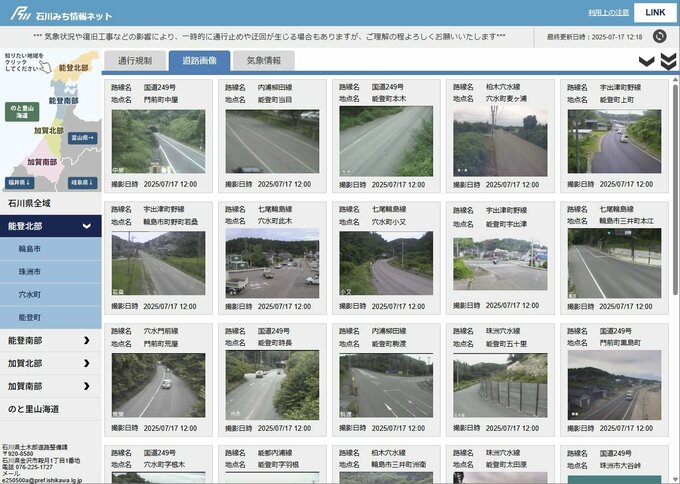Click the pref.ishikawa.lg.jp email address
Screen dimensions: 680x484
[41, 481]
